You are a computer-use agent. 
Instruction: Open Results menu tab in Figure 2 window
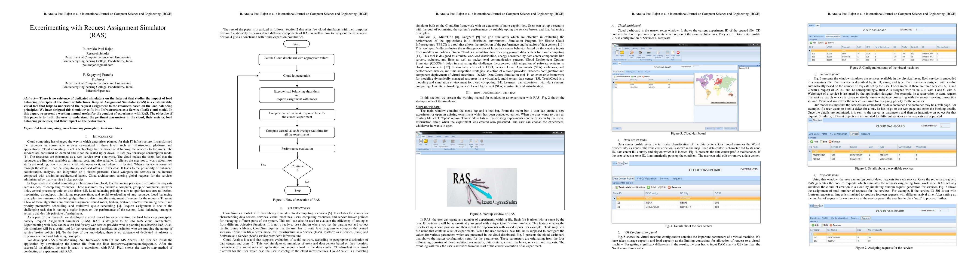[431, 136]
